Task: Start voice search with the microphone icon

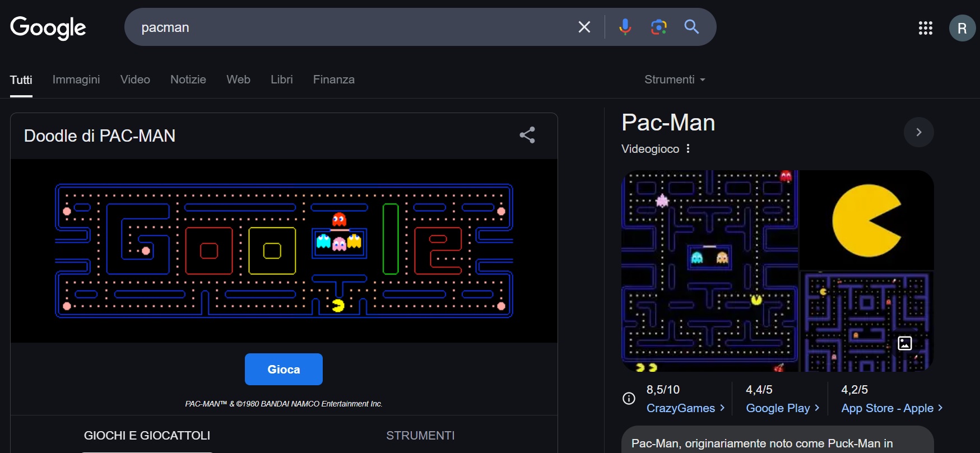Action: coord(625,27)
